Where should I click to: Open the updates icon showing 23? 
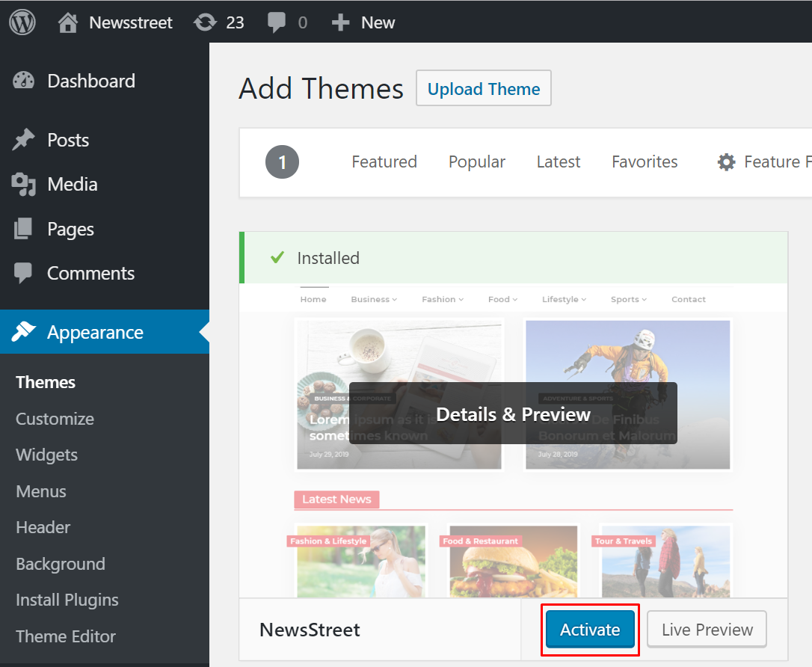click(205, 22)
